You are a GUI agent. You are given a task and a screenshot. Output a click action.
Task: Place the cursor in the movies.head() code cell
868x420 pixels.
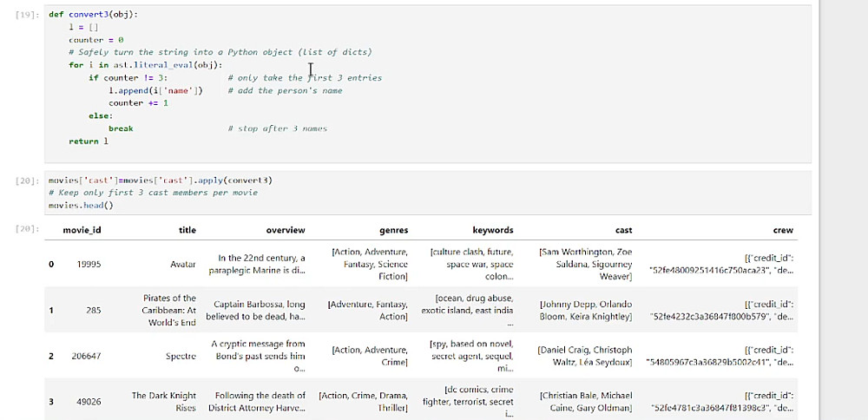click(427, 193)
